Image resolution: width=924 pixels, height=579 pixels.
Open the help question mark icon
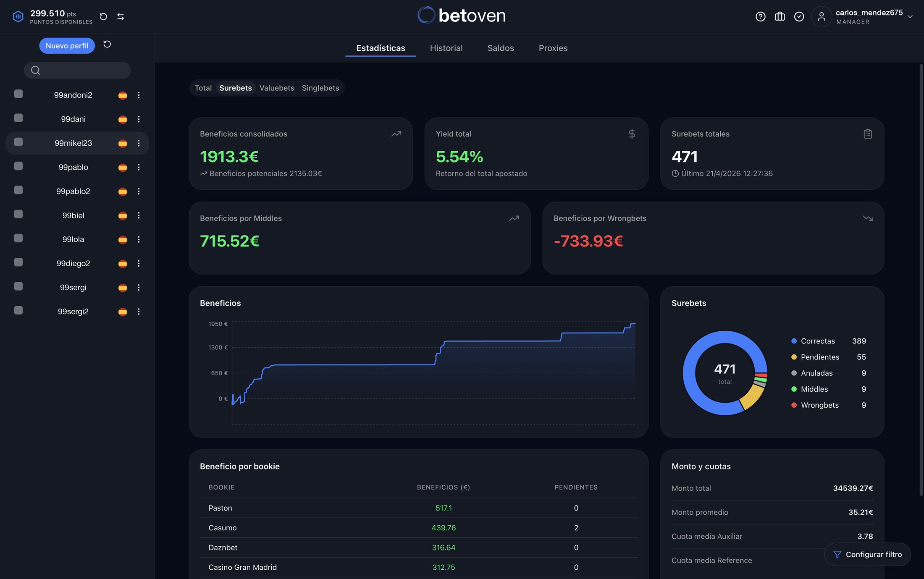click(760, 16)
